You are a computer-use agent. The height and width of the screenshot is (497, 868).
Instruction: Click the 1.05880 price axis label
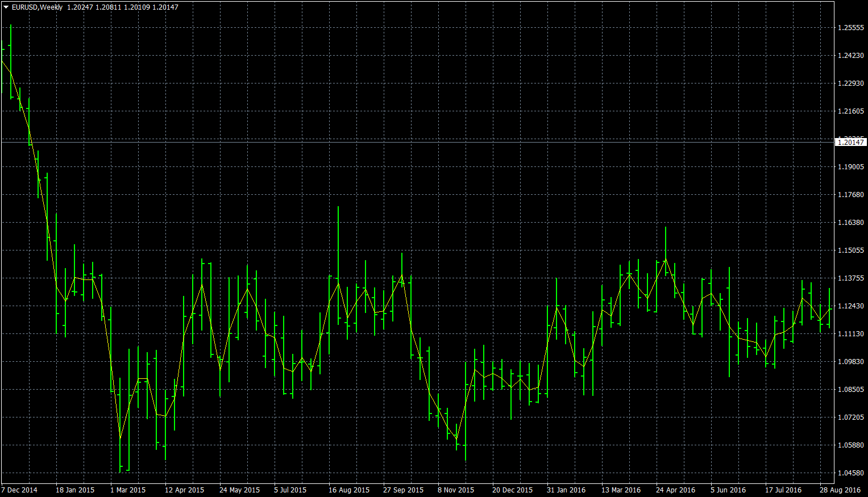coord(851,445)
